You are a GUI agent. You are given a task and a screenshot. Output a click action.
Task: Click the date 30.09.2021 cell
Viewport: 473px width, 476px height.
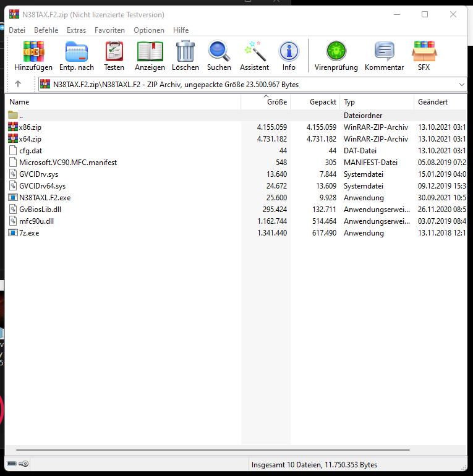coord(441,198)
